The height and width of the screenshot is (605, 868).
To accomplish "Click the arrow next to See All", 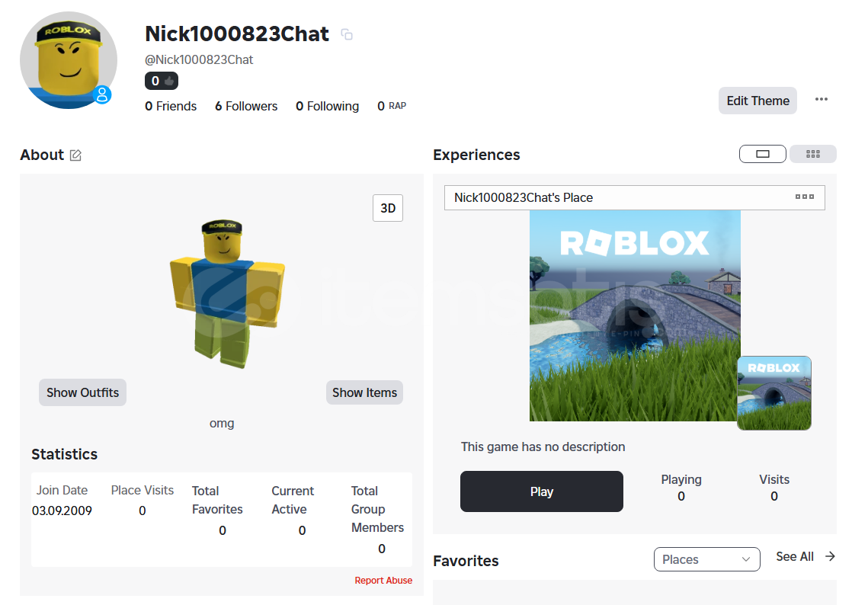I will coord(830,556).
